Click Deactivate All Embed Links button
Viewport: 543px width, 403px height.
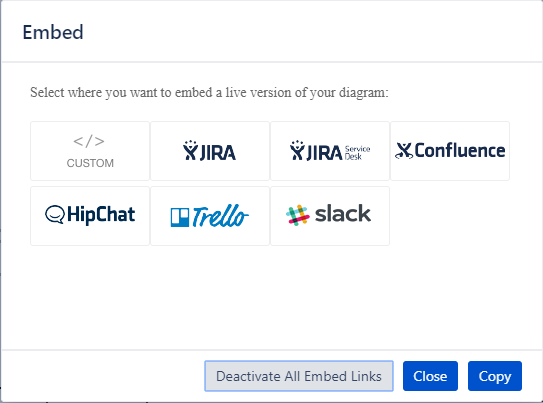pos(299,376)
